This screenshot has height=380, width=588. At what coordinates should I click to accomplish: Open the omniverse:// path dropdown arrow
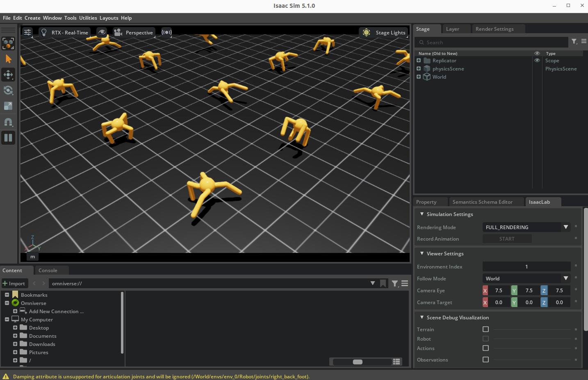373,283
